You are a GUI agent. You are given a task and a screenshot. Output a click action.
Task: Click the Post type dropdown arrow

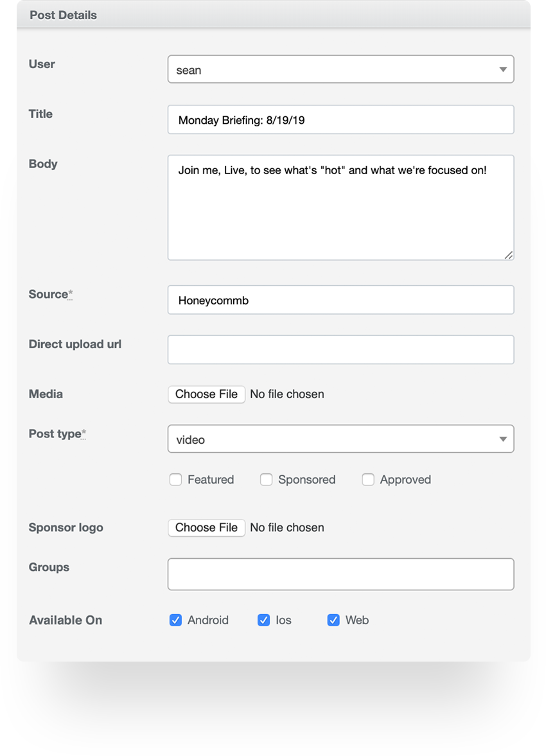(503, 439)
